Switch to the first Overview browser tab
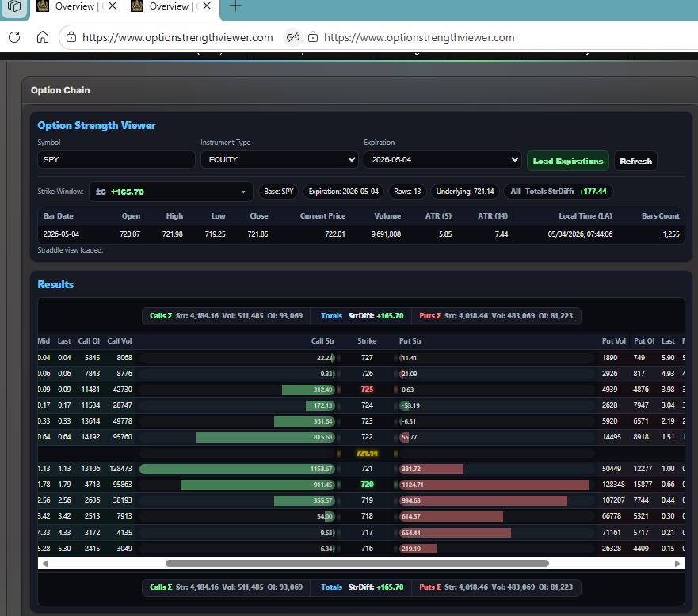Image resolution: width=698 pixels, height=616 pixels. tap(76, 6)
